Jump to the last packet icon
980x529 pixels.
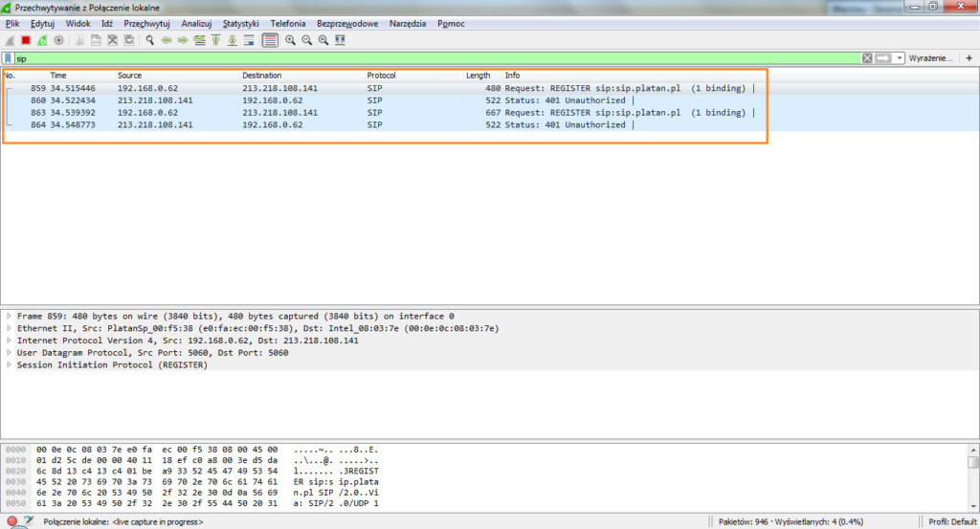(232, 40)
